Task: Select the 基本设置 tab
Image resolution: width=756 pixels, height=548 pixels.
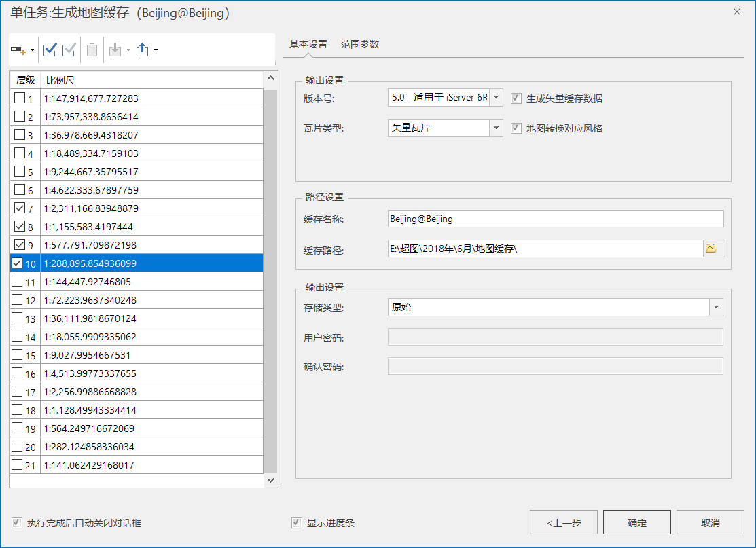Action: (x=308, y=44)
